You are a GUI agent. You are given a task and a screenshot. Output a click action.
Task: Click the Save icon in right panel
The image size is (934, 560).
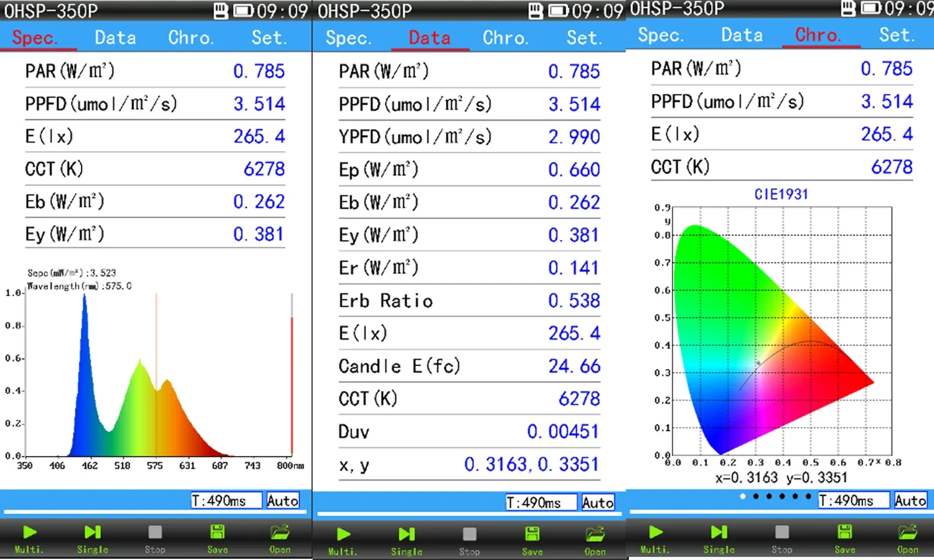(x=844, y=533)
